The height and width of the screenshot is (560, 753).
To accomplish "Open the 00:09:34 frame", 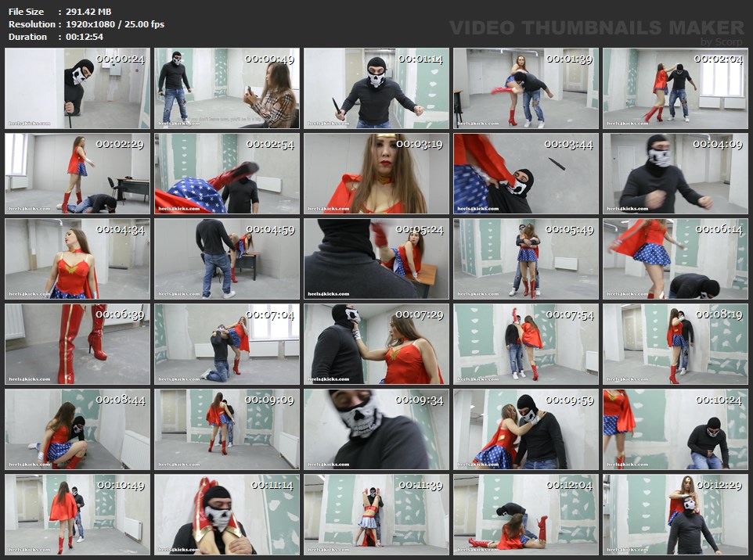I will tap(376, 429).
